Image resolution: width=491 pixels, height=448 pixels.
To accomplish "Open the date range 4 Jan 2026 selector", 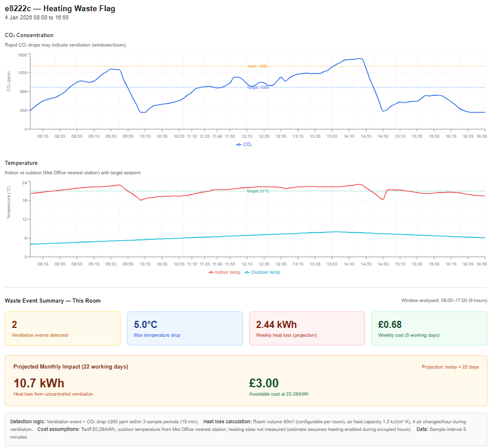I will 35,18.
